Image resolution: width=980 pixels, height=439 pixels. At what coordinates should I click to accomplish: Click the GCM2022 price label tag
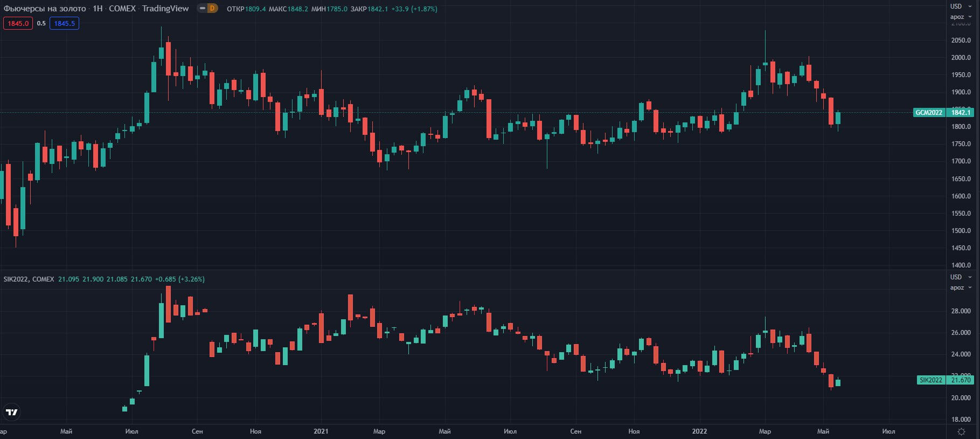click(x=929, y=112)
